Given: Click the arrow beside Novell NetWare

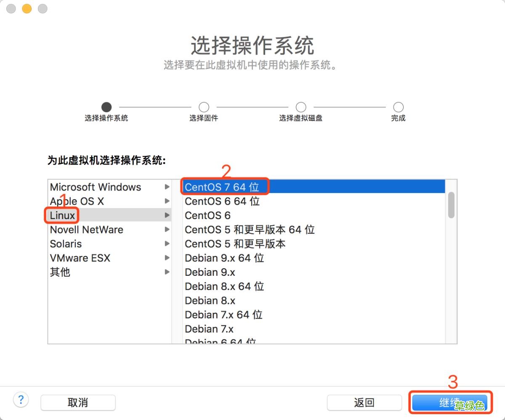Looking at the screenshot, I should [x=167, y=230].
